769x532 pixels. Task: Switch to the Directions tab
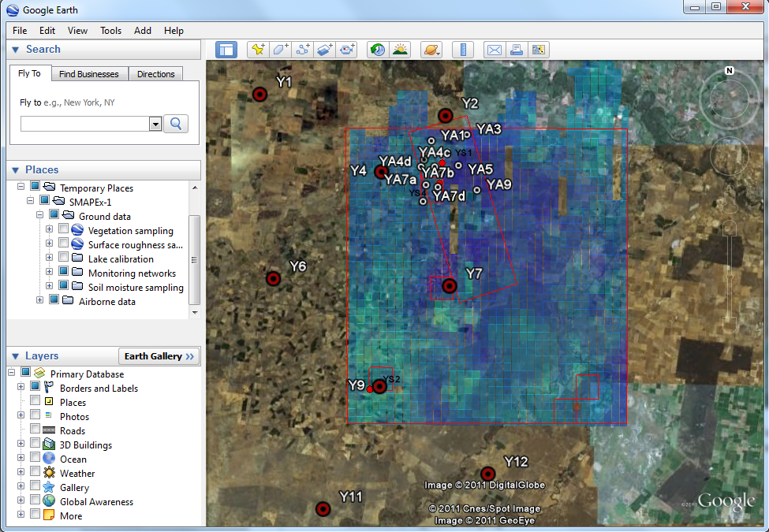click(155, 74)
